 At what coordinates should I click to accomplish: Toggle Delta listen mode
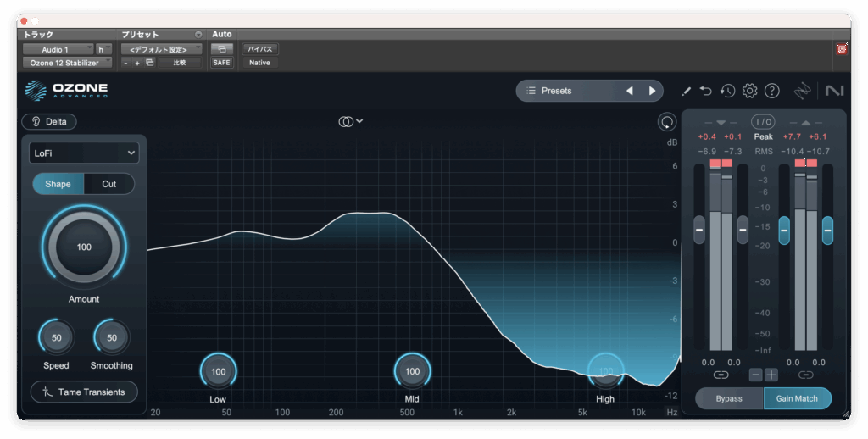coord(49,121)
